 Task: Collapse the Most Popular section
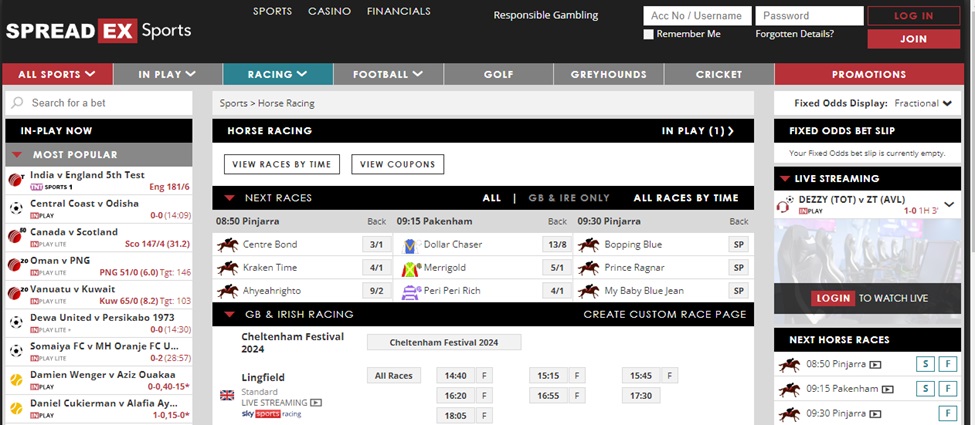(17, 155)
